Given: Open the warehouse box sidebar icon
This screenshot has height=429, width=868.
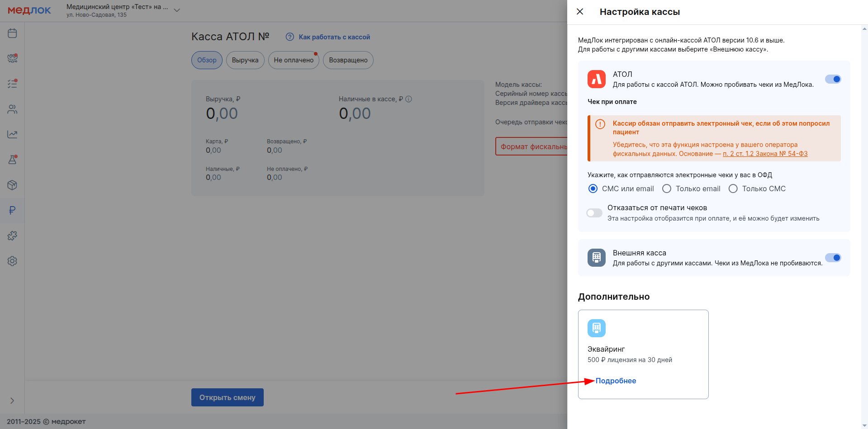Looking at the screenshot, I should [12, 185].
